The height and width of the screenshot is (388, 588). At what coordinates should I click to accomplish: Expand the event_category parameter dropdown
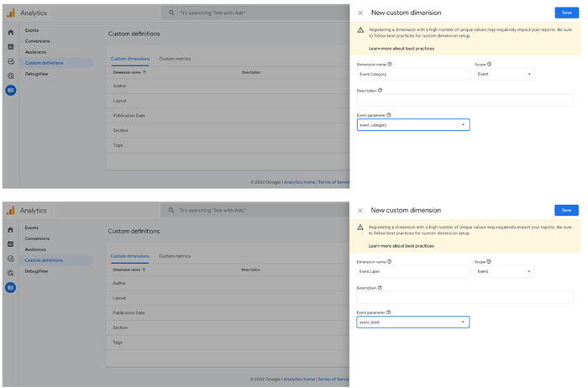click(463, 125)
